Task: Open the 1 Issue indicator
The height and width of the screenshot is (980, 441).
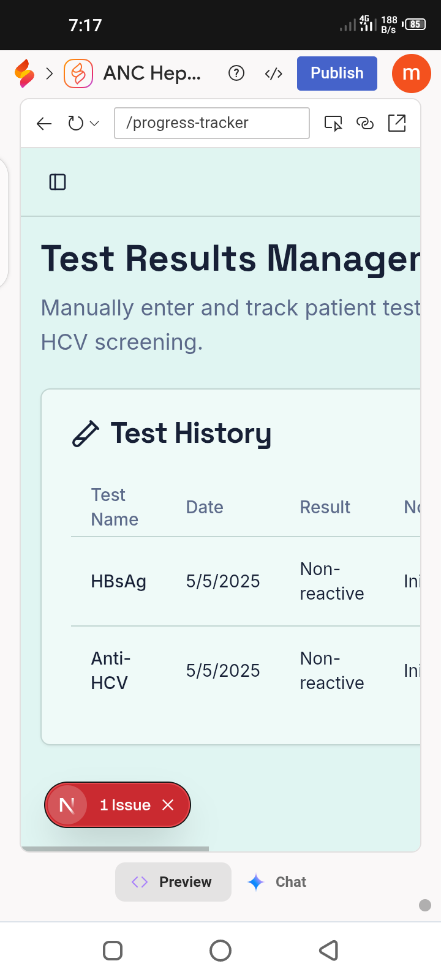Action: pyautogui.click(x=125, y=805)
